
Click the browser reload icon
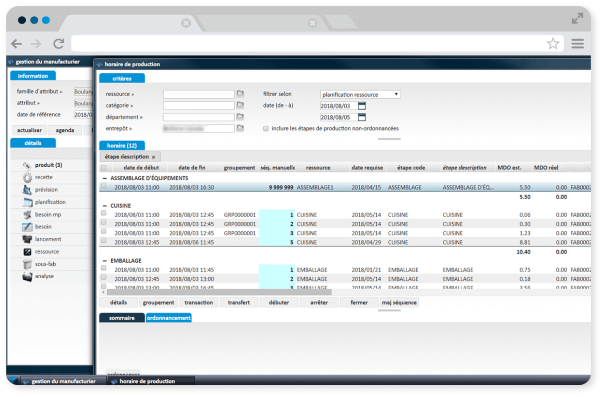pos(58,43)
